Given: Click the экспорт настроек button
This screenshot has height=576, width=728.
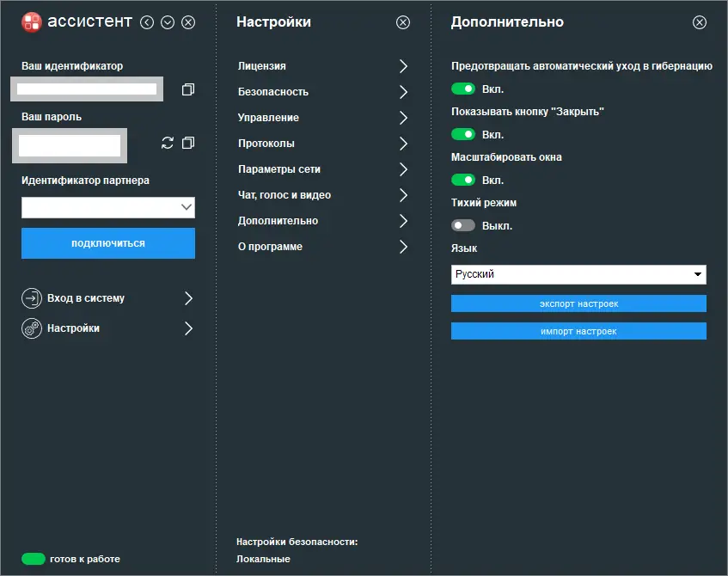Looking at the screenshot, I should 578,303.
